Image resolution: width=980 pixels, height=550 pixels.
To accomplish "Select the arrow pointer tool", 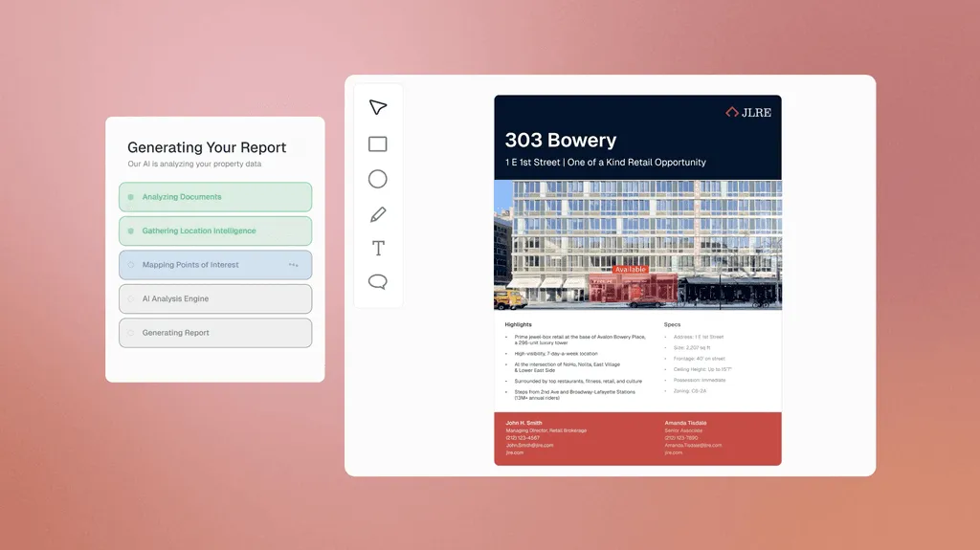I will tap(378, 107).
